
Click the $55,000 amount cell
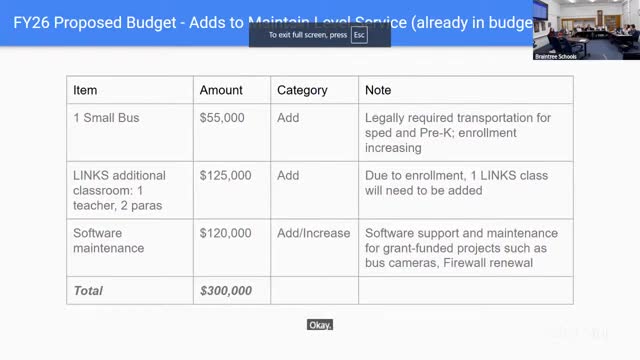tap(232, 133)
